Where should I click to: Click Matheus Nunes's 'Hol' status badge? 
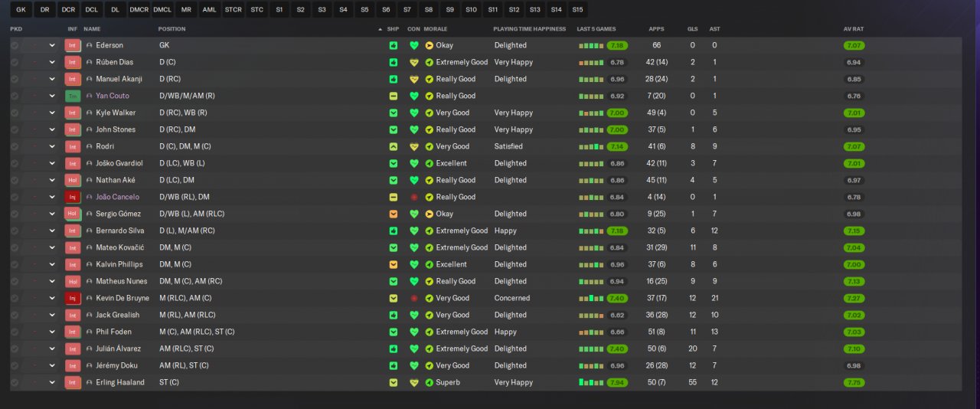pyautogui.click(x=73, y=281)
